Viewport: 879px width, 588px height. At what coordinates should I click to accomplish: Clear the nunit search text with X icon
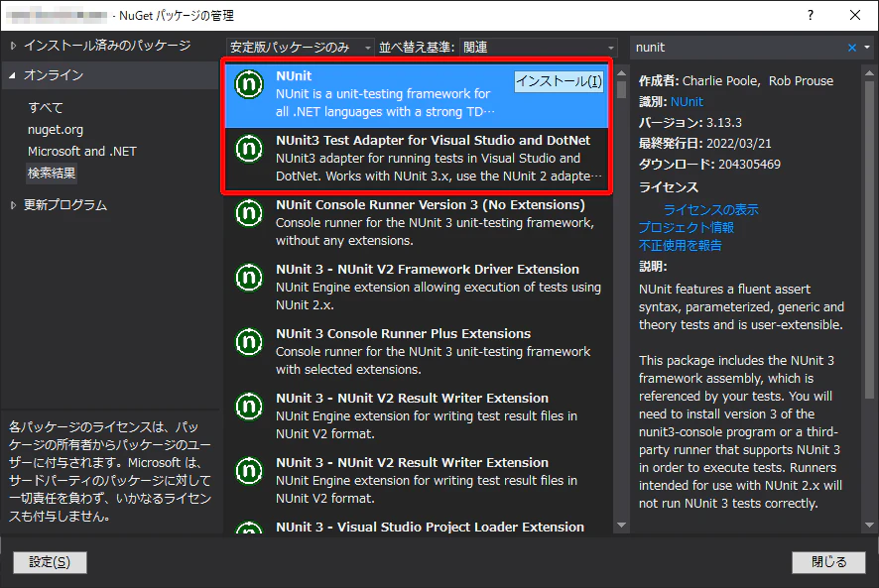(852, 48)
